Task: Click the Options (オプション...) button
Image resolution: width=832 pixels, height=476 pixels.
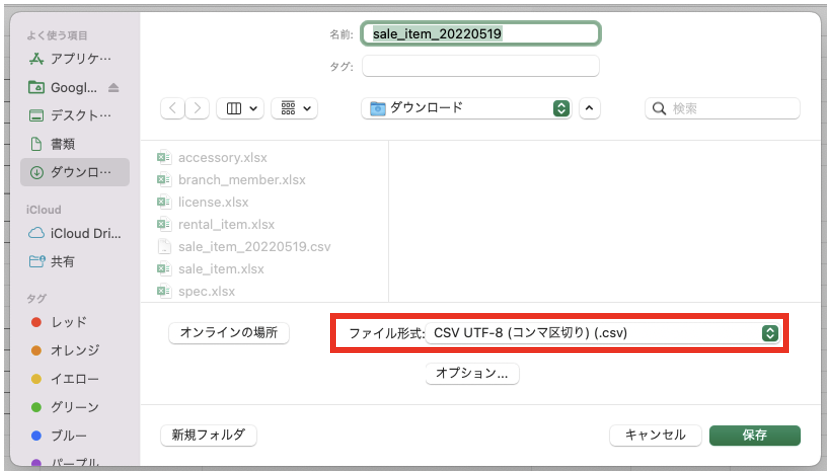Action: (x=472, y=373)
